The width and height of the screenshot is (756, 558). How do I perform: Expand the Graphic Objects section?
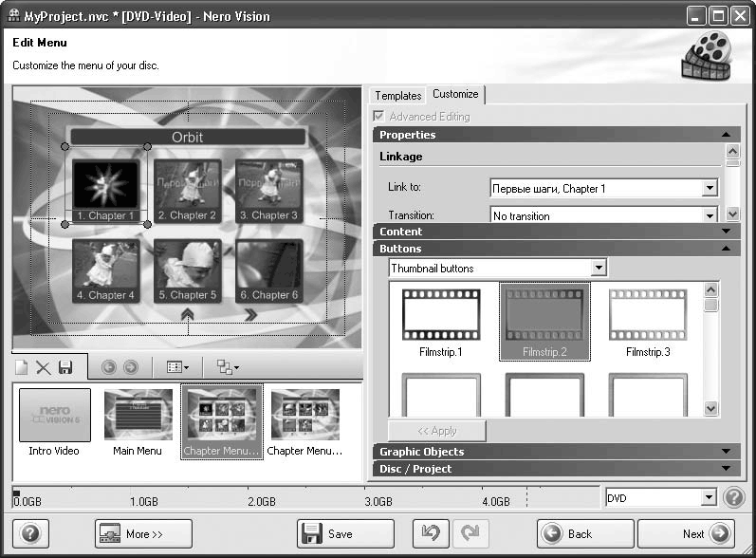555,452
